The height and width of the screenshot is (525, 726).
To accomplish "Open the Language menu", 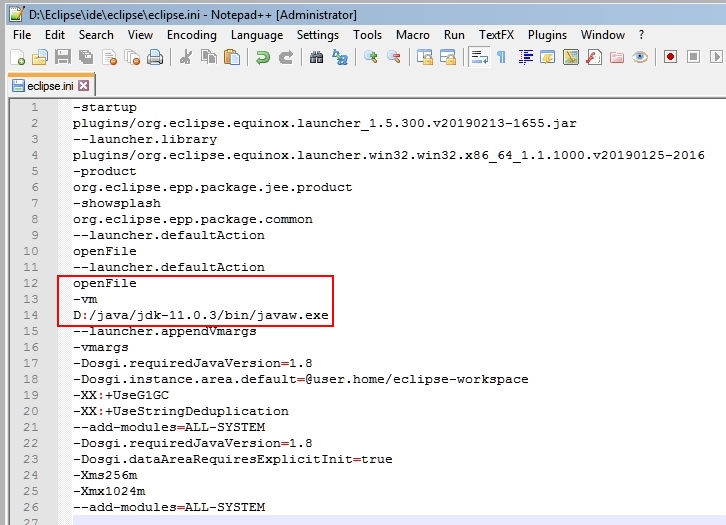I will coord(256,35).
